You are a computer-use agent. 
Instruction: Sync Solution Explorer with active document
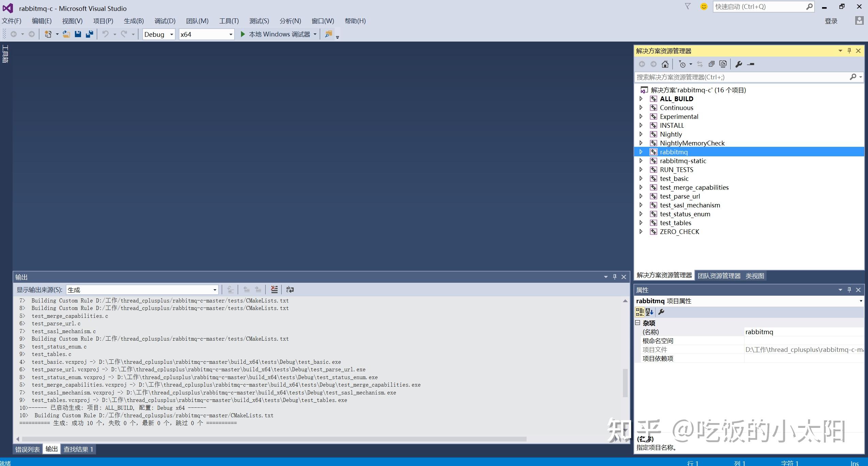click(700, 64)
